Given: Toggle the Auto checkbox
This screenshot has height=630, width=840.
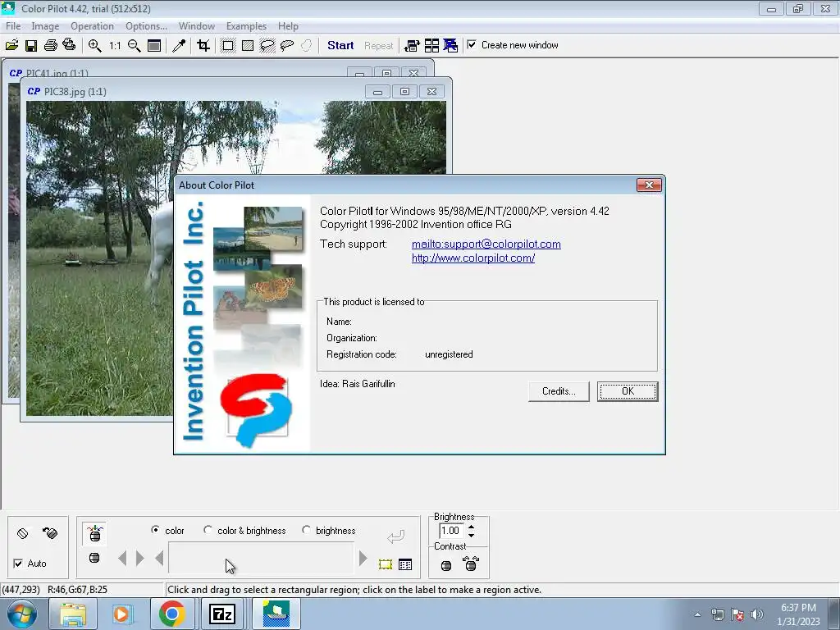Looking at the screenshot, I should pos(18,563).
